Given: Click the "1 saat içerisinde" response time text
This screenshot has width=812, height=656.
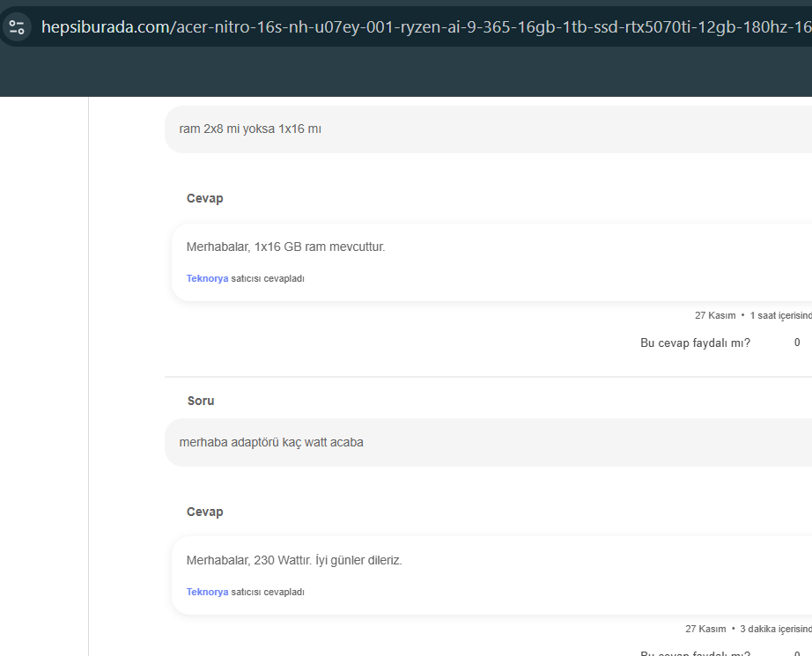Looking at the screenshot, I should click(780, 315).
